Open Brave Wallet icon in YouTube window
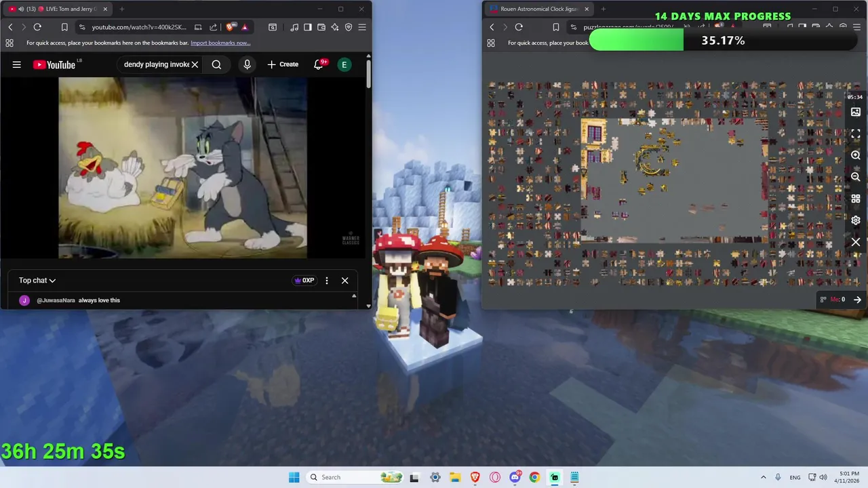868x488 pixels. (321, 27)
